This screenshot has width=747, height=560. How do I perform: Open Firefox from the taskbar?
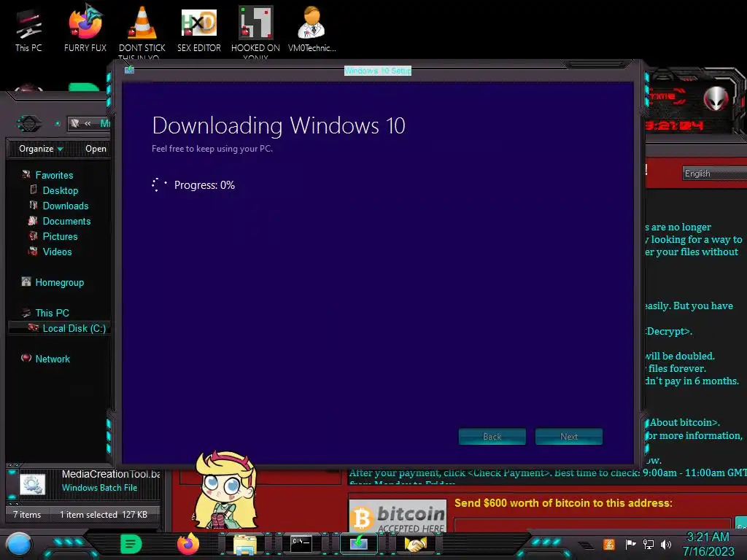point(188,544)
